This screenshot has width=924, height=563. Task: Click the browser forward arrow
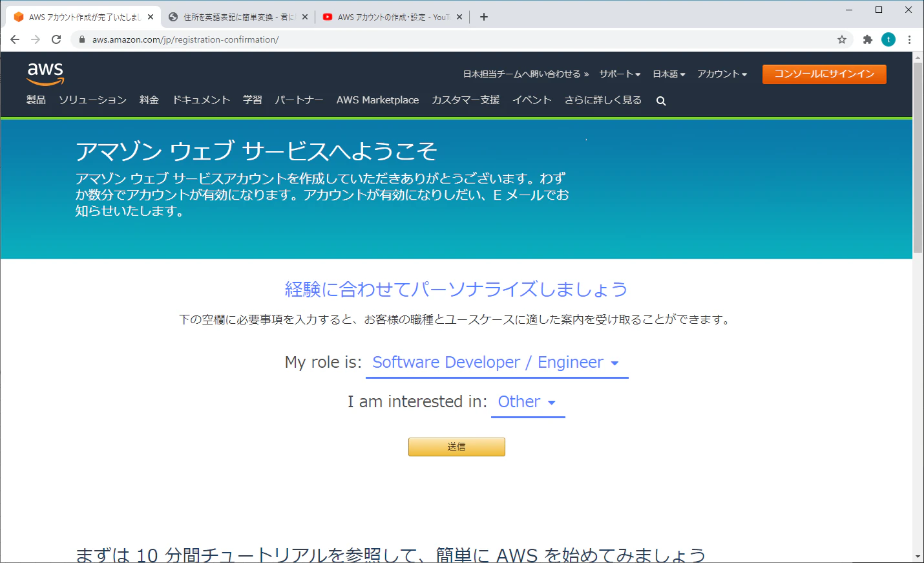click(x=36, y=39)
